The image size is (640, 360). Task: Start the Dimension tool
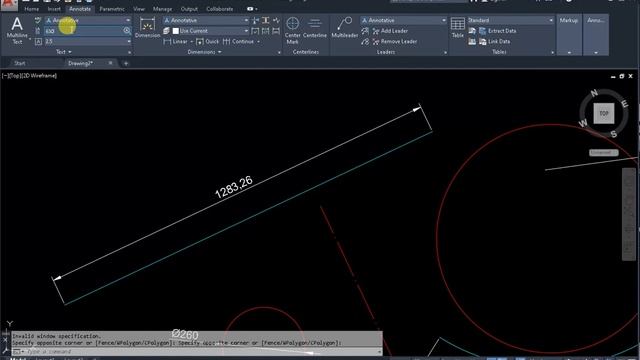147,28
